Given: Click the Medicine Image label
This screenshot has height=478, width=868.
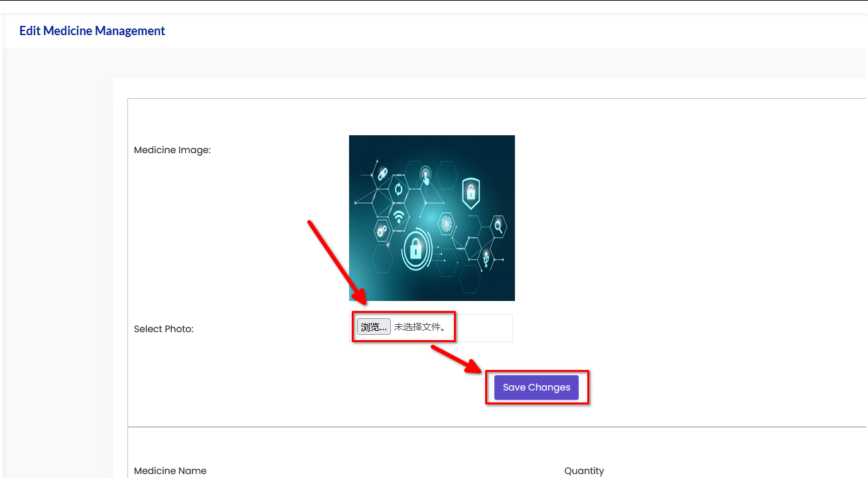Looking at the screenshot, I should [x=172, y=150].
